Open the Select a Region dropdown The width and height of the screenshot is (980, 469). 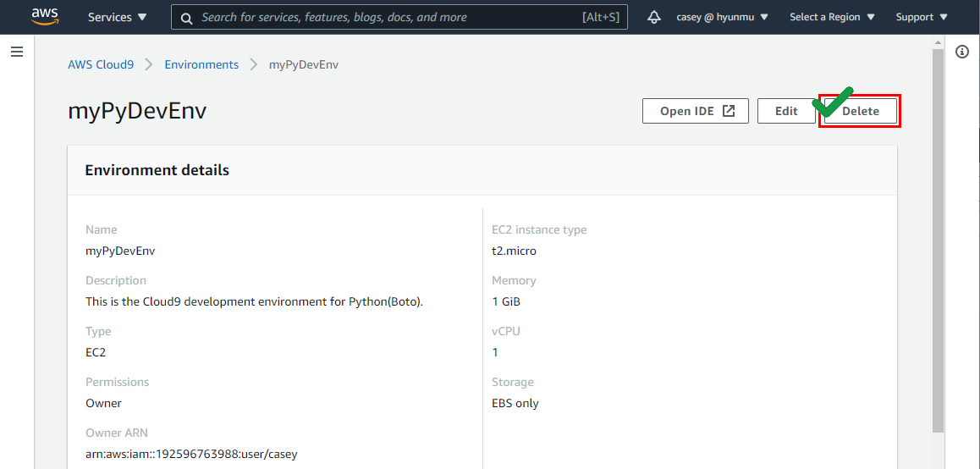(x=833, y=18)
